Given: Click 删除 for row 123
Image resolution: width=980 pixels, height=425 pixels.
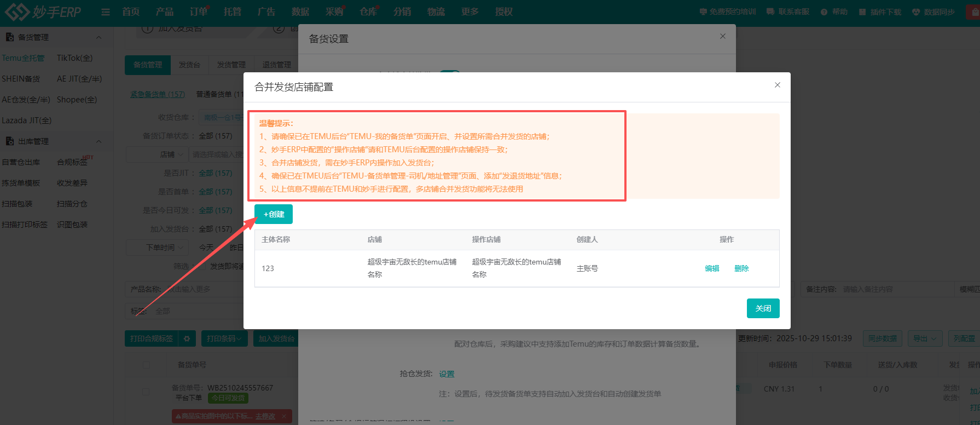Looking at the screenshot, I should (x=741, y=268).
